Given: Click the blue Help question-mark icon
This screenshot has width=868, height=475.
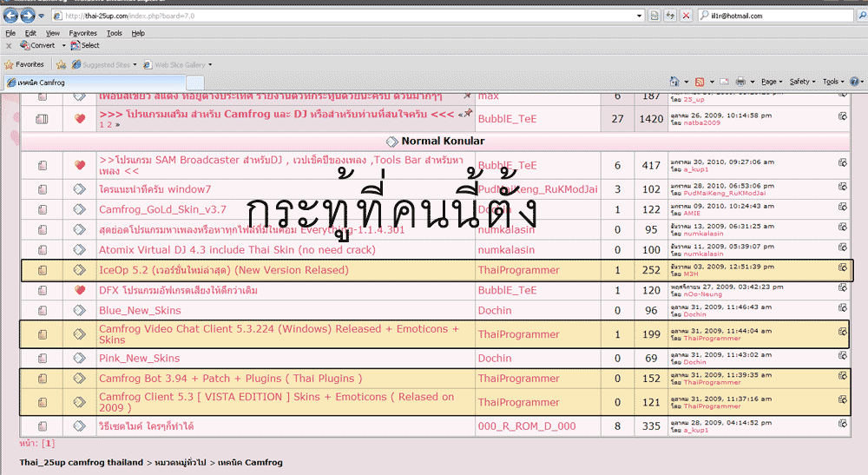Looking at the screenshot, I should [x=854, y=82].
